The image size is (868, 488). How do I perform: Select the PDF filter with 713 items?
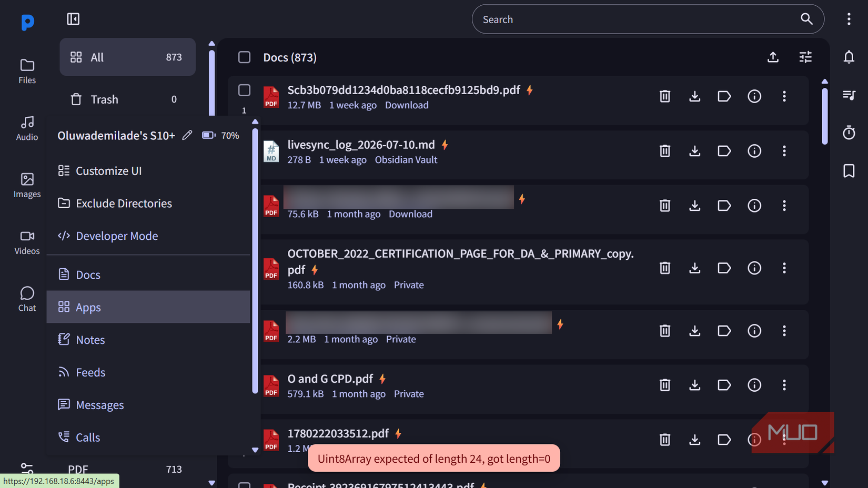pos(127,470)
